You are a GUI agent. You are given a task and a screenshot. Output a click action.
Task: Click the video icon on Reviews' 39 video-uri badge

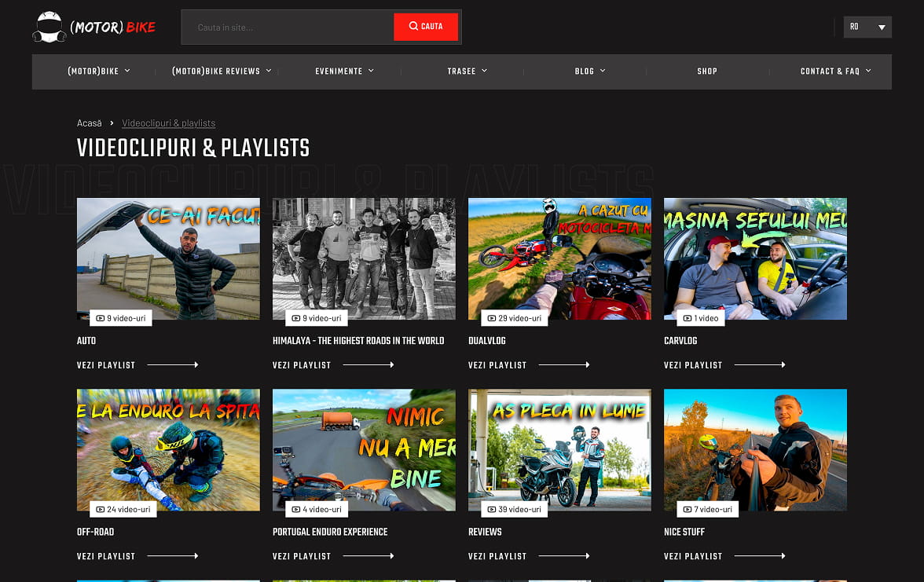(491, 509)
